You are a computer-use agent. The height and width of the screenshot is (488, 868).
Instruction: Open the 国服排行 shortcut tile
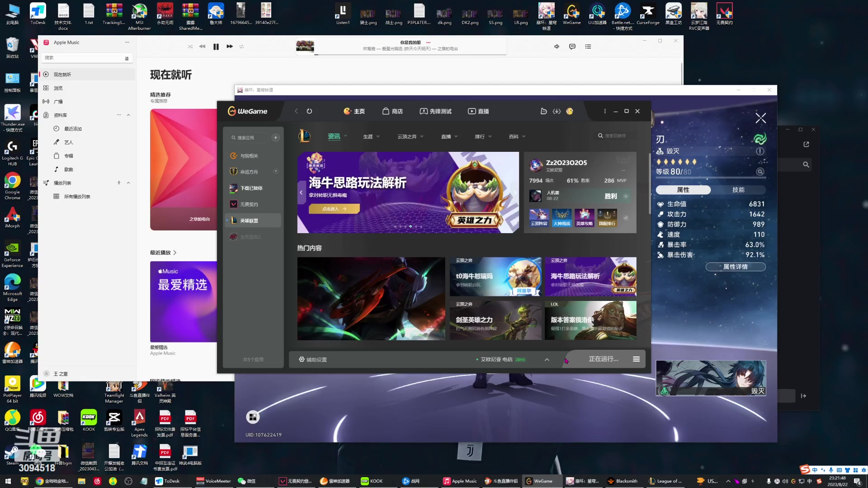607,218
